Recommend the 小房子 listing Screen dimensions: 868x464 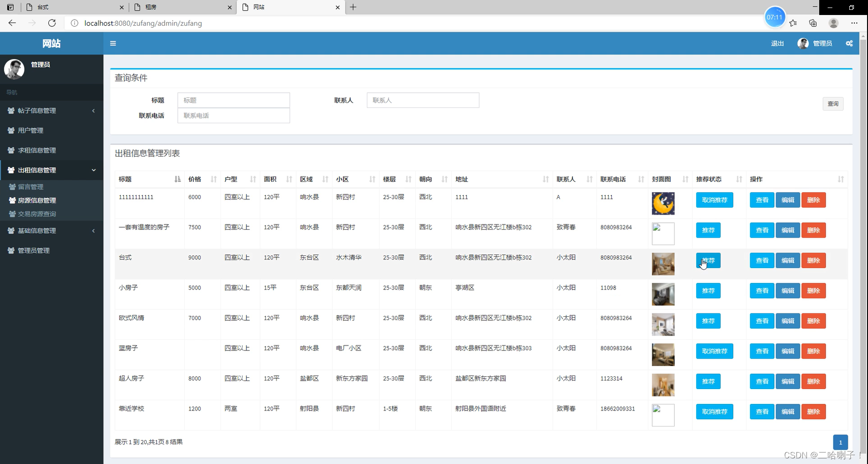pos(708,291)
